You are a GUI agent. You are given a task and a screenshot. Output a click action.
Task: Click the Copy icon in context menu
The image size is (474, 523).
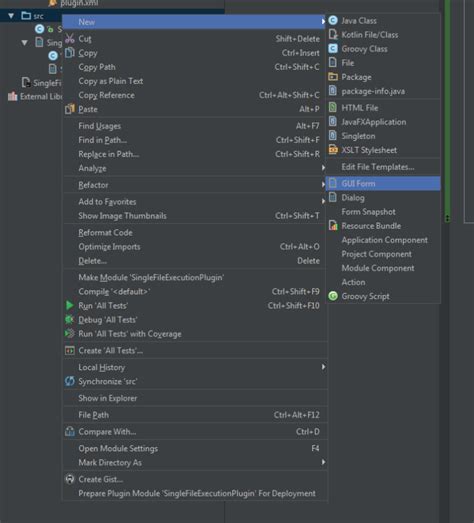click(x=70, y=53)
